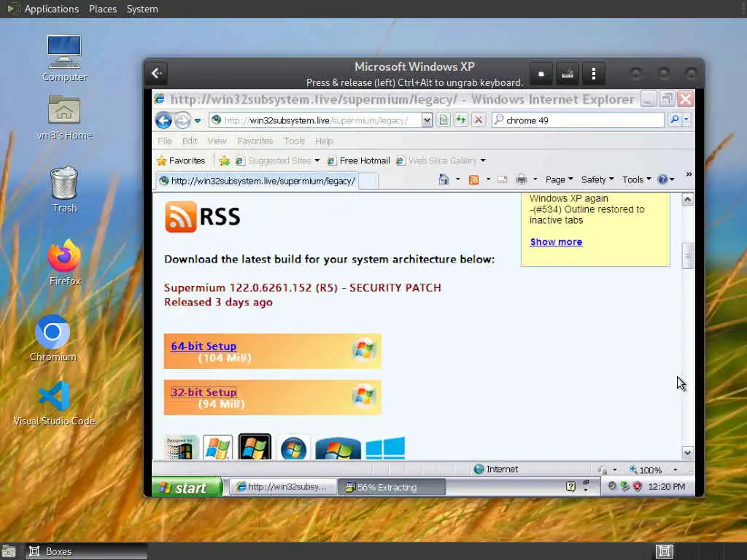Open the File menu
Screen dimensions: 747x560
point(164,141)
